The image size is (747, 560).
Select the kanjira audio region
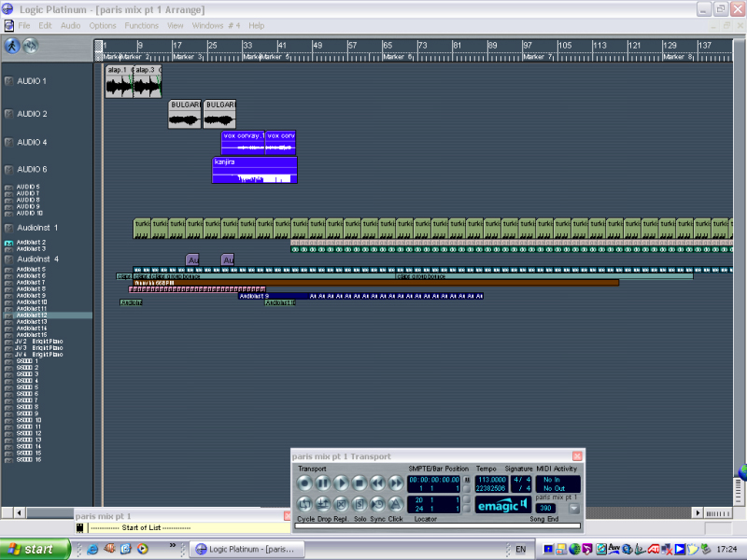(254, 169)
